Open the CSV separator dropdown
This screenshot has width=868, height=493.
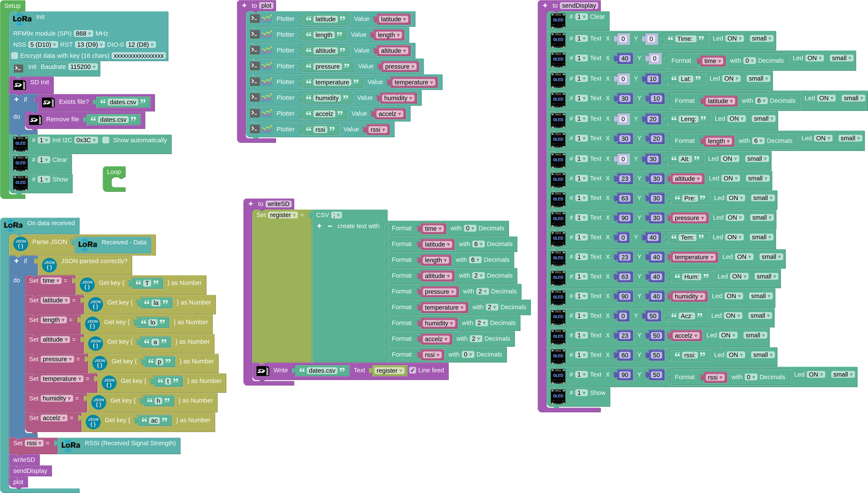337,215
